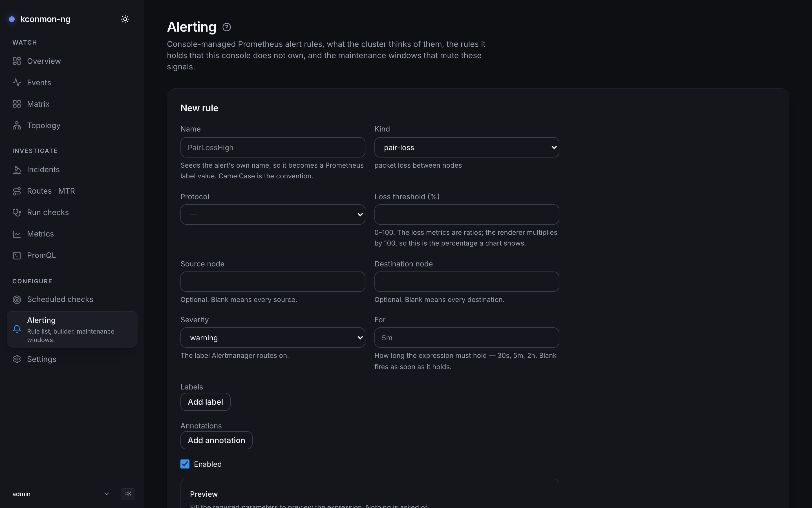
Task: Open the ⌘K command palette shortcut
Action: [128, 494]
